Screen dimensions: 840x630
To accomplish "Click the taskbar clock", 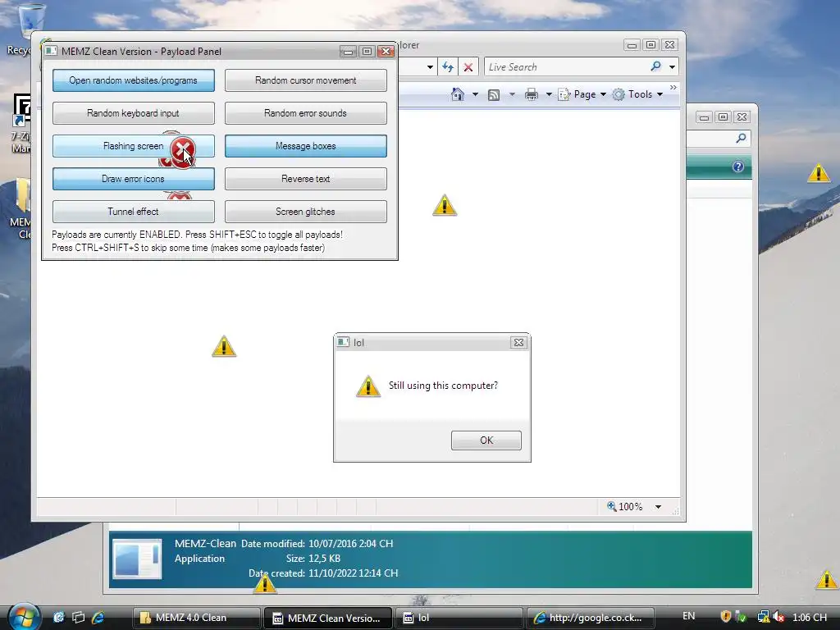I will 810,617.
